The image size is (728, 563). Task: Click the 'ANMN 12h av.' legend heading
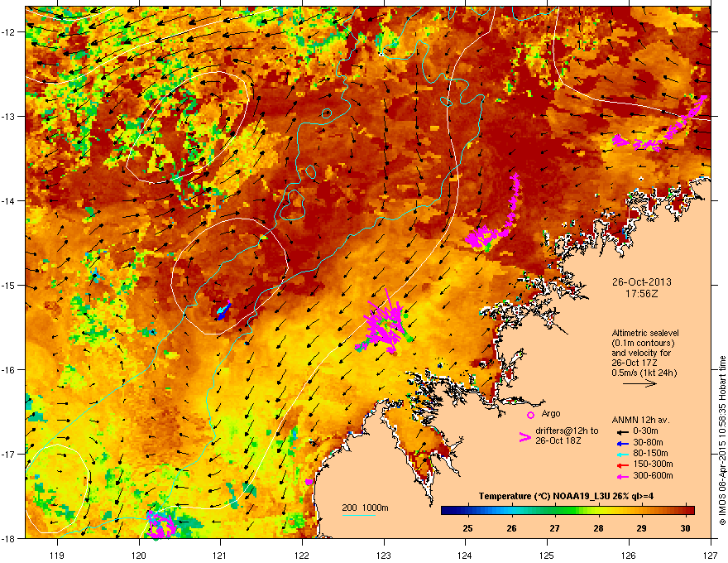click(x=640, y=420)
